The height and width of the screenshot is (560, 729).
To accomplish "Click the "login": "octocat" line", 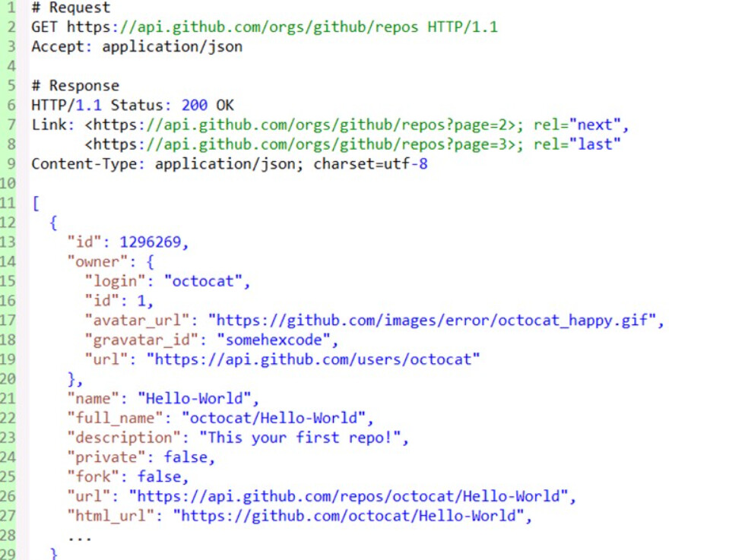I will pos(167,281).
